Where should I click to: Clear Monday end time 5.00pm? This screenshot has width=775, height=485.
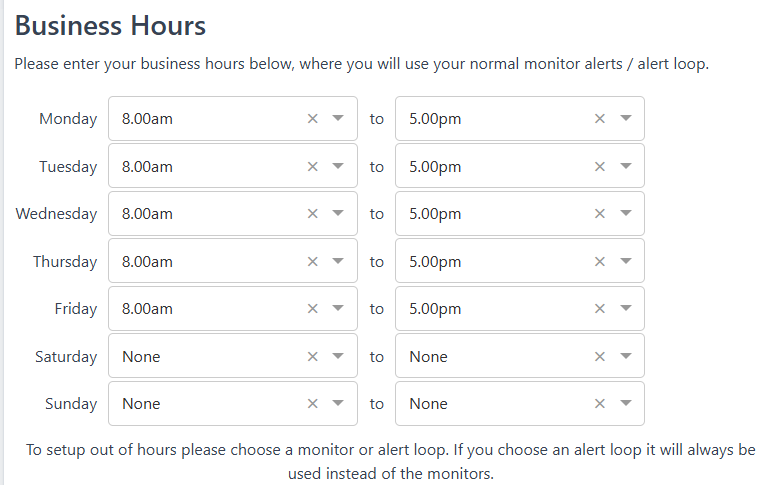point(600,119)
